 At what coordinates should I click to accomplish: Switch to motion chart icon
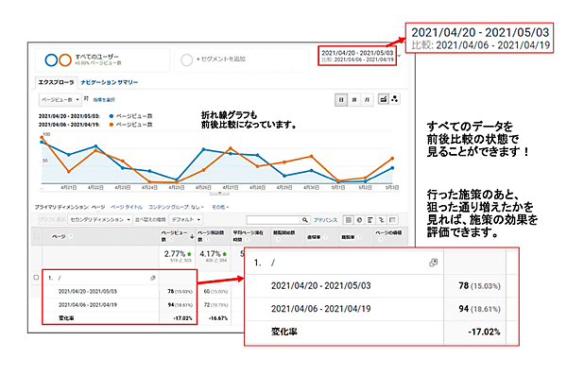395,97
